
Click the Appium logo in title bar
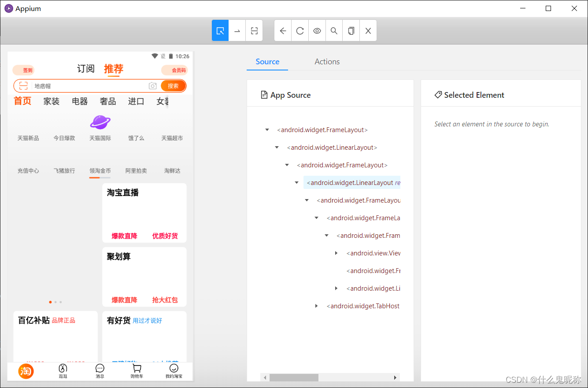pos(9,8)
